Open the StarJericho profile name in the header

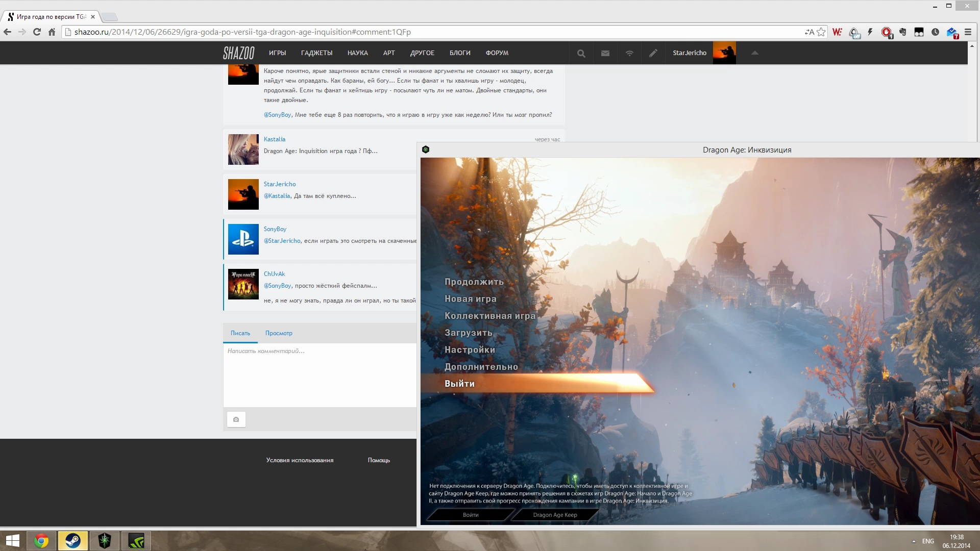click(689, 53)
